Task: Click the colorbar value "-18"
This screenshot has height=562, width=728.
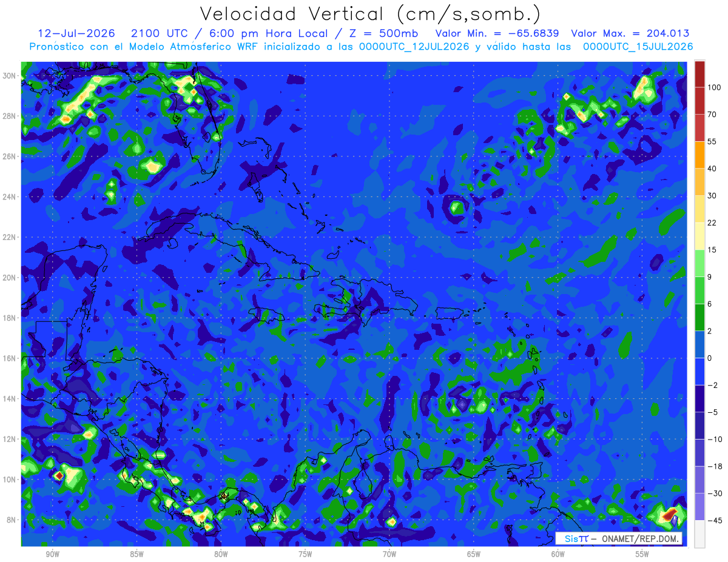Action: click(x=715, y=466)
